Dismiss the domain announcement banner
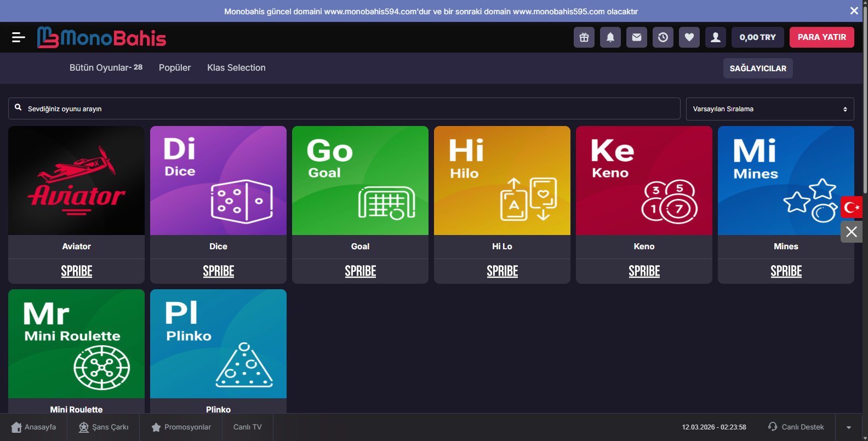 854,11
